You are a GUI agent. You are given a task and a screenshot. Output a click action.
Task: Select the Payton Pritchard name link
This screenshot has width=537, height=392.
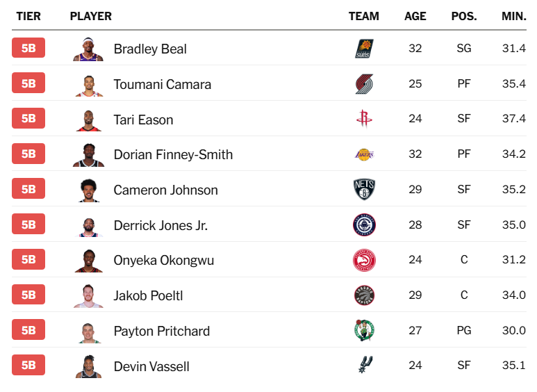[x=162, y=331]
